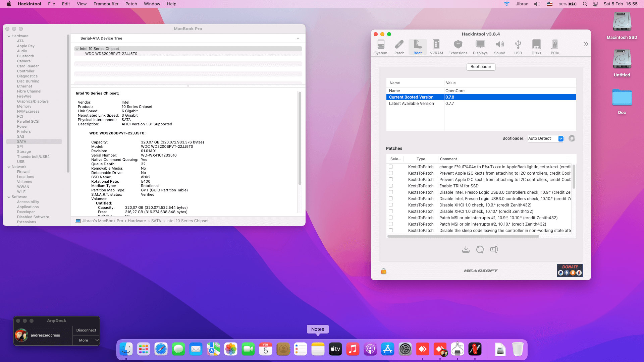The height and width of the screenshot is (362, 644).
Task: Check Fresco Logic USB3.0 10.10 patch checkbox
Action: tap(391, 198)
